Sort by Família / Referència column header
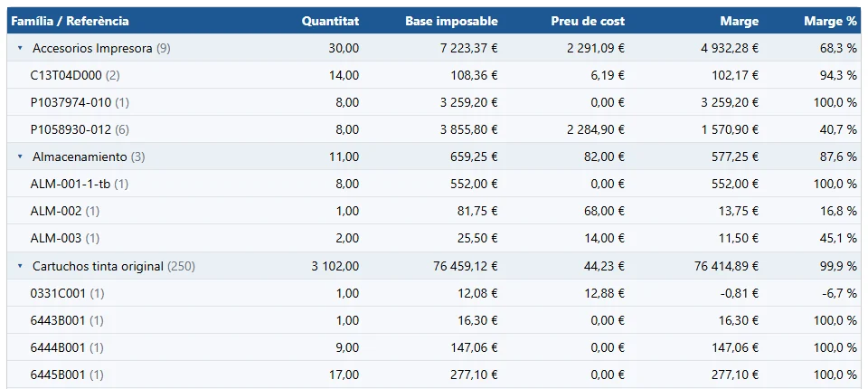The image size is (868, 389). 71,21
